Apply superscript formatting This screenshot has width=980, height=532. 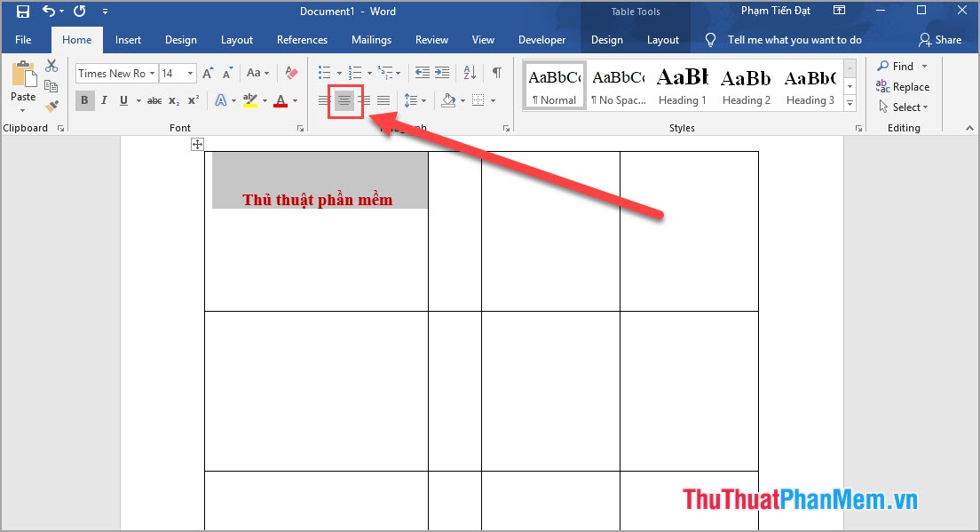(194, 100)
